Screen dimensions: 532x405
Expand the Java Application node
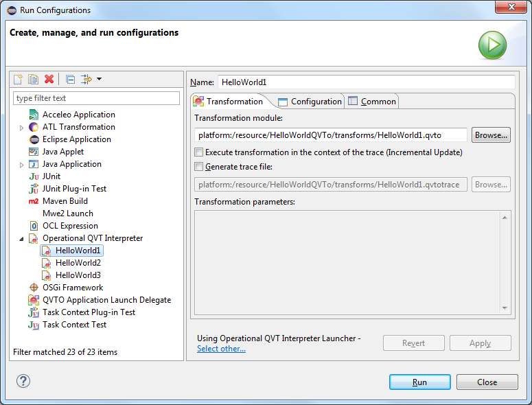pyautogui.click(x=21, y=165)
